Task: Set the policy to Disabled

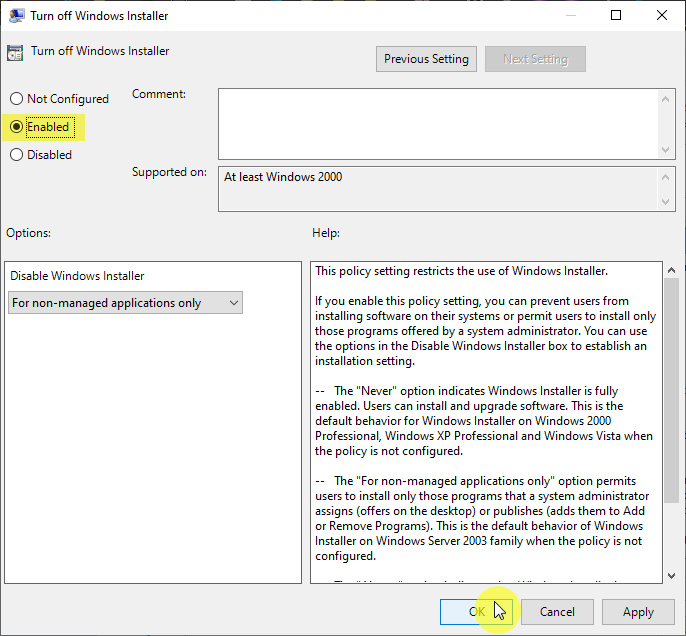Action: [x=16, y=155]
